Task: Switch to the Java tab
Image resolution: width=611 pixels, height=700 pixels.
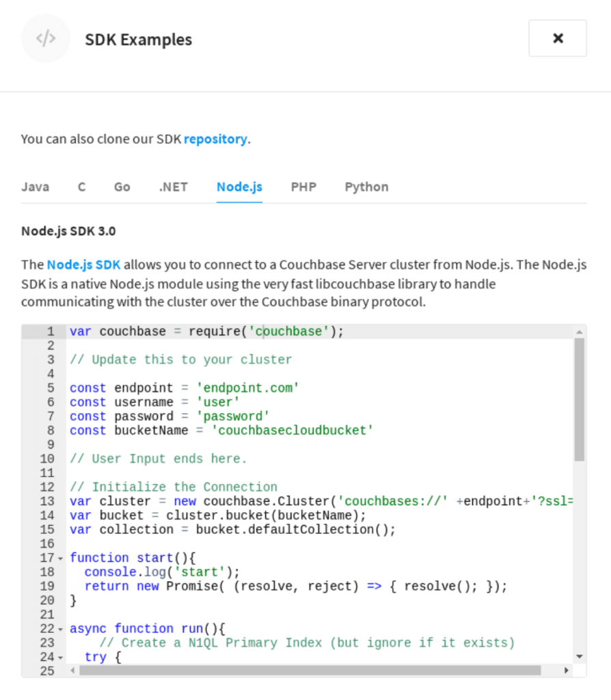Action: 36,187
